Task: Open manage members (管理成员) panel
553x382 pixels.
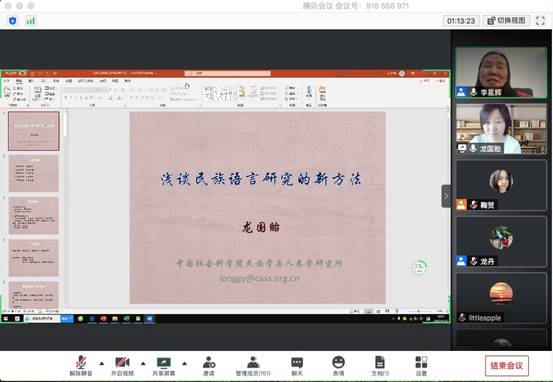Action: pos(253,366)
